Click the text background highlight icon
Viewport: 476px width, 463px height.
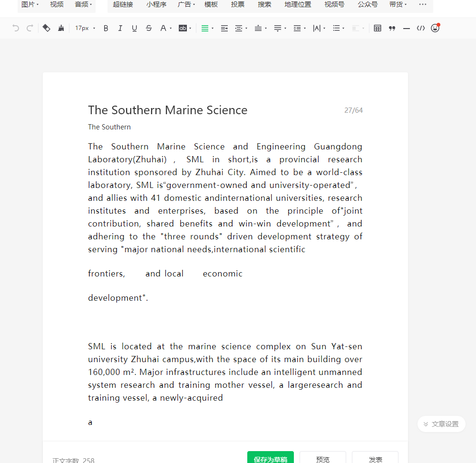tap(183, 28)
